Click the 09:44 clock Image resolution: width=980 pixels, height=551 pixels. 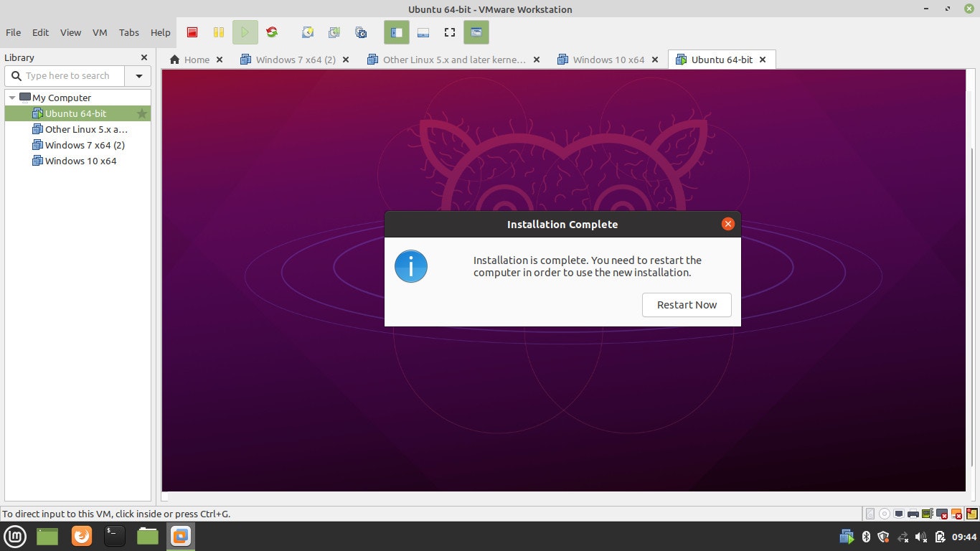(x=964, y=537)
